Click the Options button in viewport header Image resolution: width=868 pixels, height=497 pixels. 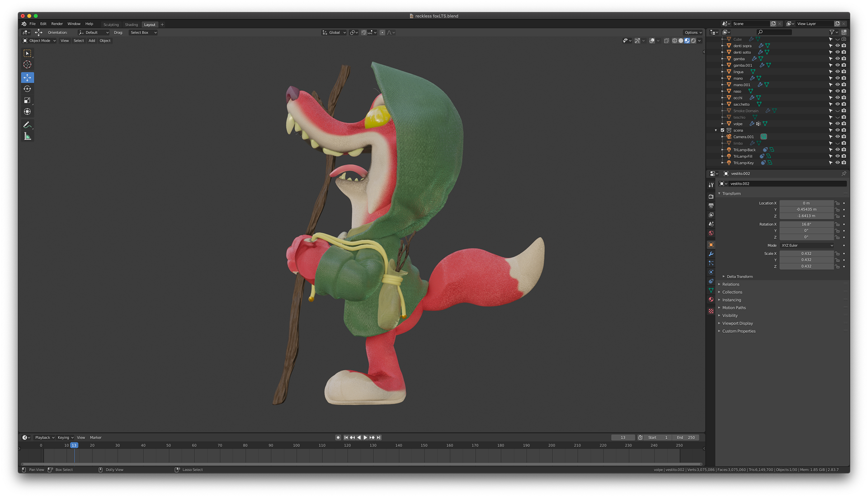pos(693,33)
